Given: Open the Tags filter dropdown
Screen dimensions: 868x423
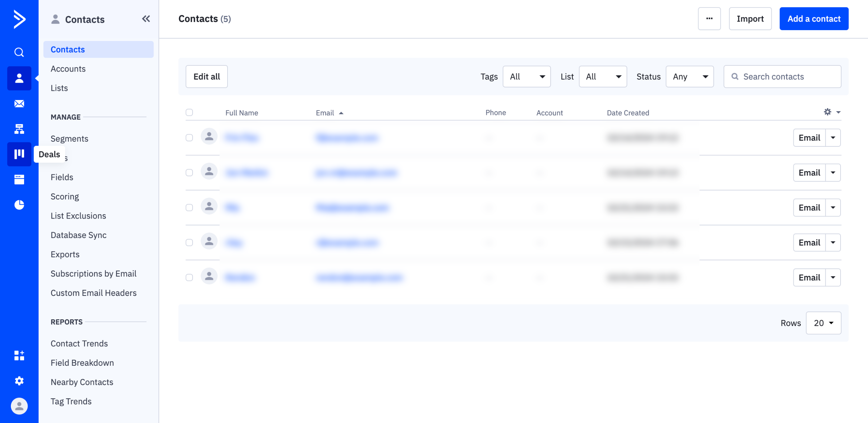Looking at the screenshot, I should 526,77.
